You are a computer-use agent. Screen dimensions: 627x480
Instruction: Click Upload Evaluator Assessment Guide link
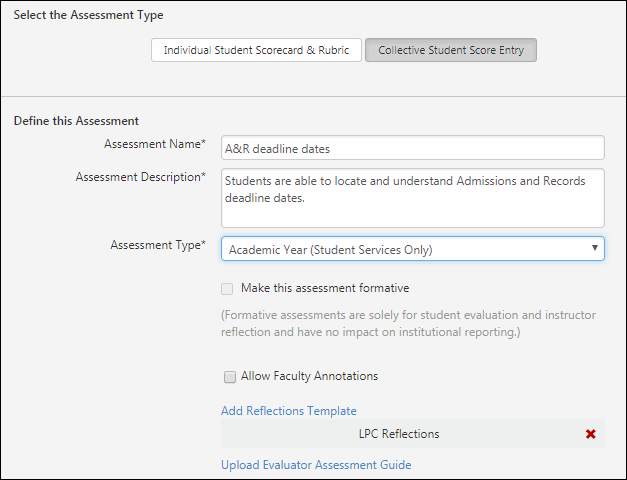[x=316, y=465]
